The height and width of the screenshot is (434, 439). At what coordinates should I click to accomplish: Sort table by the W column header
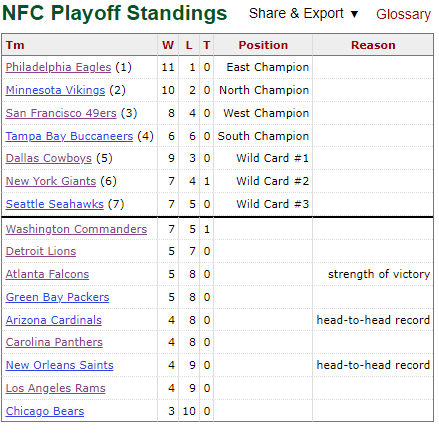tap(168, 45)
